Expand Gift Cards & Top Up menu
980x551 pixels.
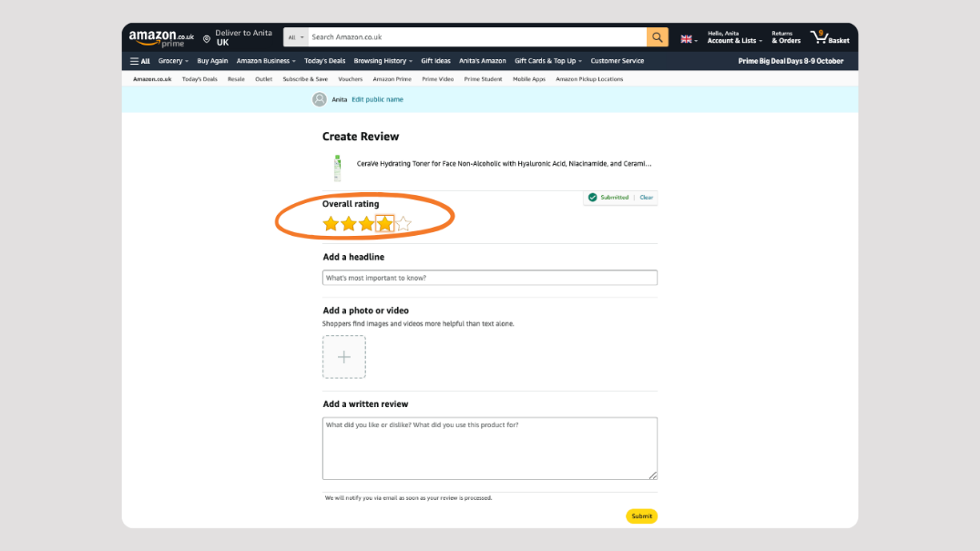click(x=548, y=61)
